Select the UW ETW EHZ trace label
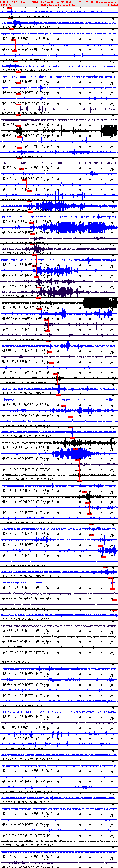 click(x=27, y=146)
